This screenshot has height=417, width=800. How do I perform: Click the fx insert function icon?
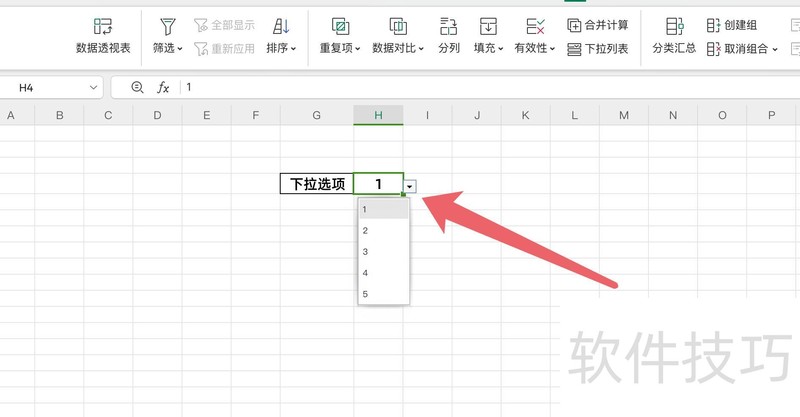pyautogui.click(x=163, y=87)
